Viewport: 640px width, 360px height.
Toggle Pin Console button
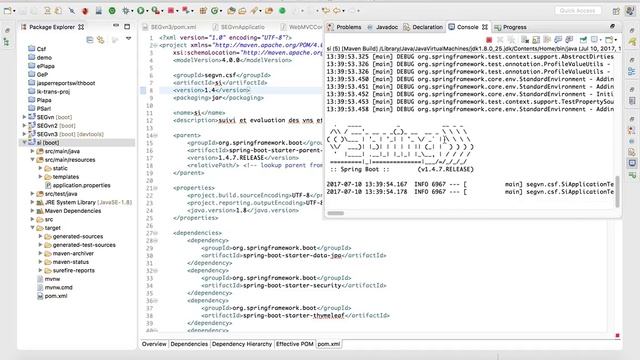[583, 40]
